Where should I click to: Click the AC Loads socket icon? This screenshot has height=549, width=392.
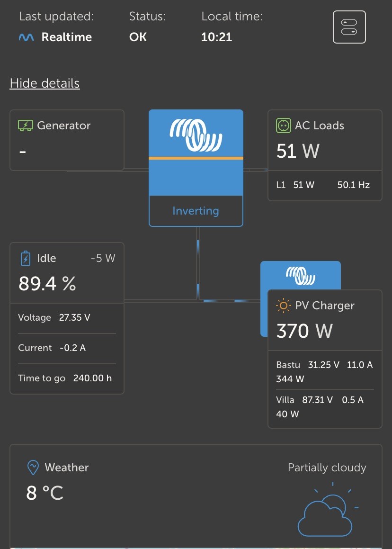(x=283, y=126)
